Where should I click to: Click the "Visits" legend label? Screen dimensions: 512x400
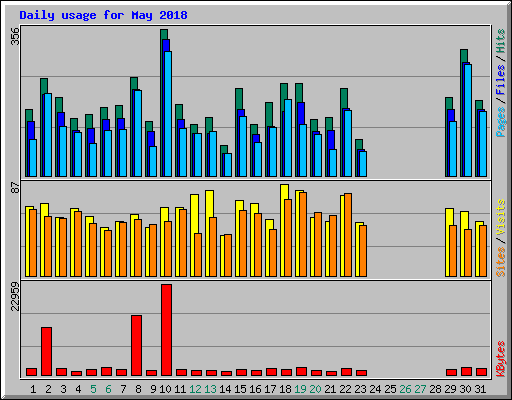[x=500, y=218]
